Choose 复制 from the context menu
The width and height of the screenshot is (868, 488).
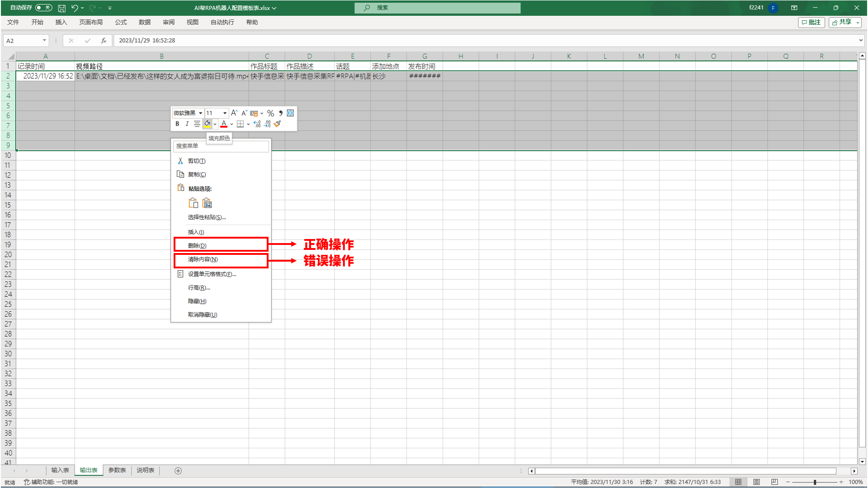tap(221, 174)
